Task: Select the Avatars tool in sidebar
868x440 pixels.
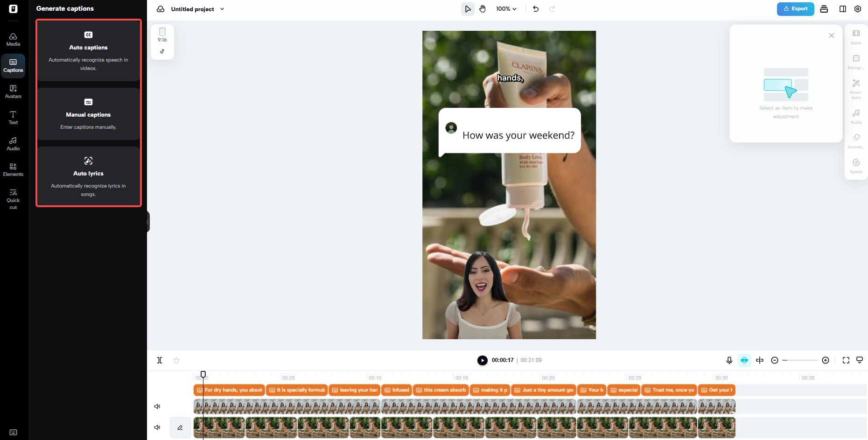Action: (x=13, y=91)
